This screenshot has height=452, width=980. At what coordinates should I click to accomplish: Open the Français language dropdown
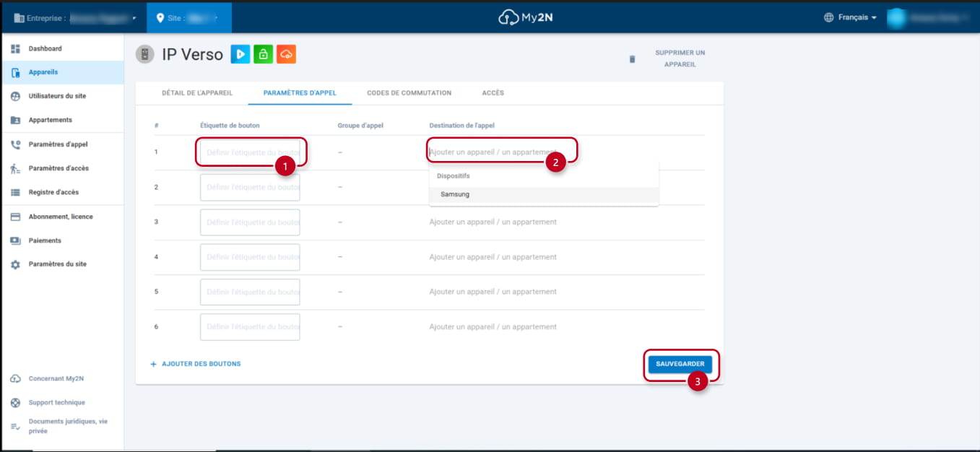857,17
